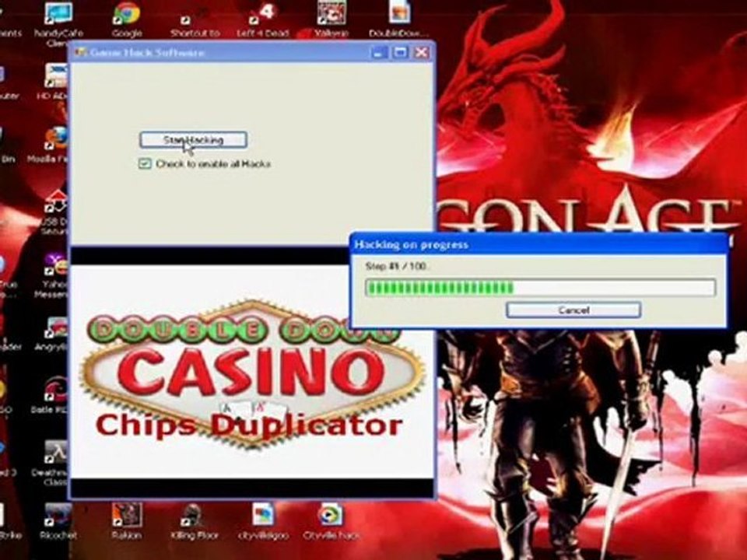Select the 'Shortcut to' desktop icon

tap(195, 24)
